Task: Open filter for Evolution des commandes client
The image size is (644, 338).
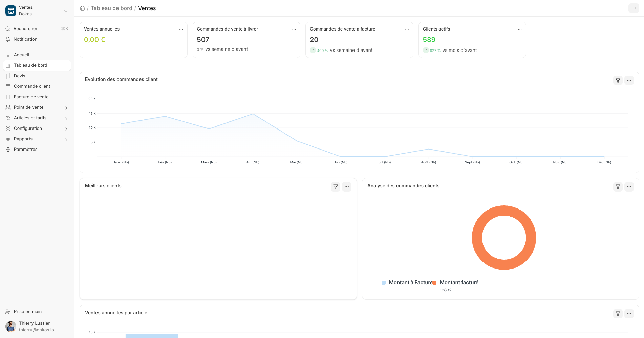Action: coord(618,80)
